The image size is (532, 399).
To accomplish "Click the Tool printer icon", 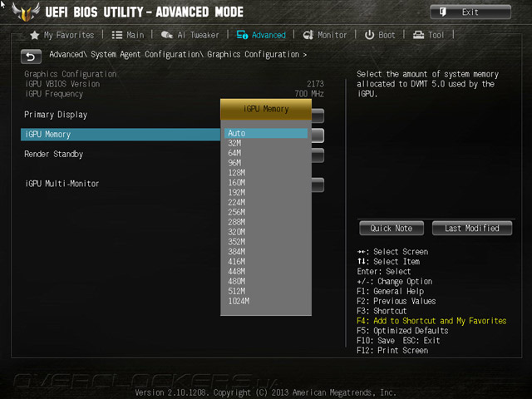I will 418,35.
